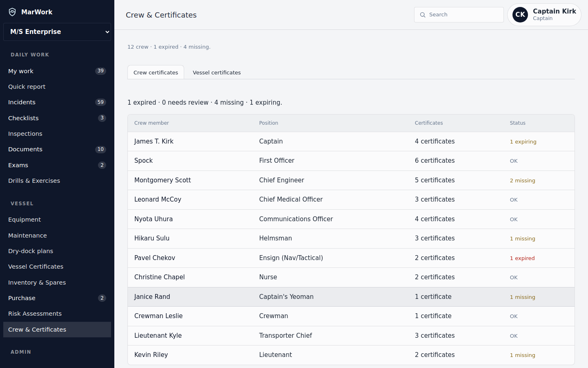Image resolution: width=588 pixels, height=368 pixels.
Task: Select Leonard McCoy row
Action: click(x=351, y=200)
